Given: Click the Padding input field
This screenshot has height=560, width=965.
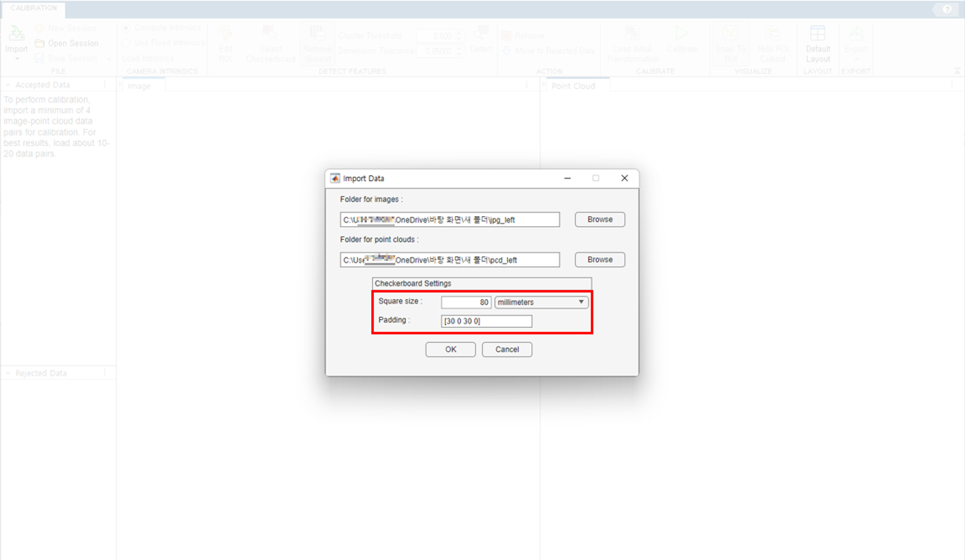Looking at the screenshot, I should coord(486,321).
